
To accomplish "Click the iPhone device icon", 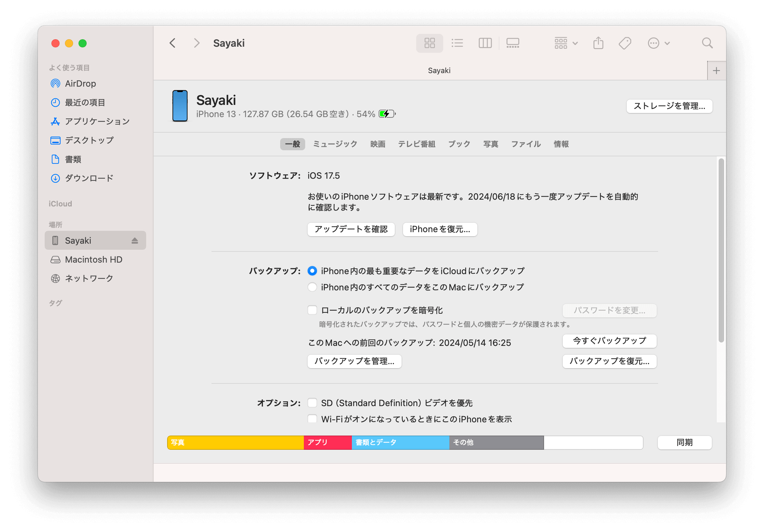I will pyautogui.click(x=180, y=106).
